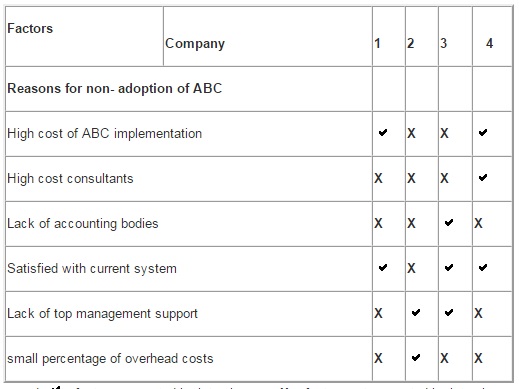Click the column header for company 4

point(489,43)
